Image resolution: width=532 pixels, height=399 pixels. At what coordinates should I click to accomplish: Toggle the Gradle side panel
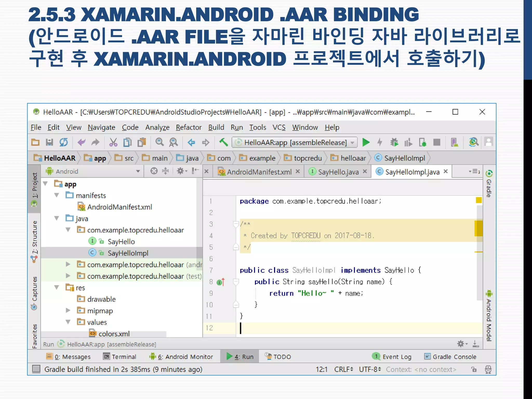(489, 183)
